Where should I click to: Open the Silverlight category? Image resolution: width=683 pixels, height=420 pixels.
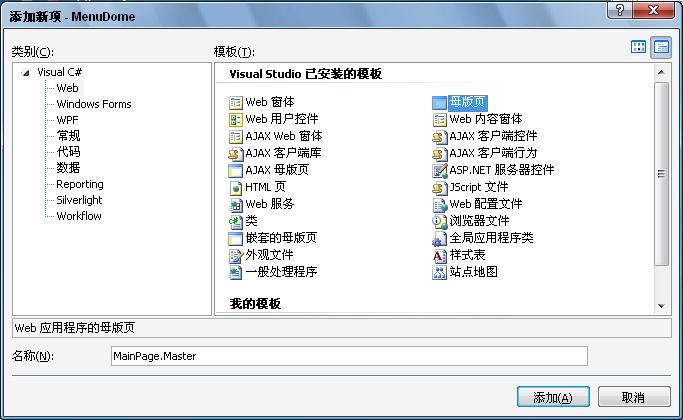pyautogui.click(x=79, y=200)
